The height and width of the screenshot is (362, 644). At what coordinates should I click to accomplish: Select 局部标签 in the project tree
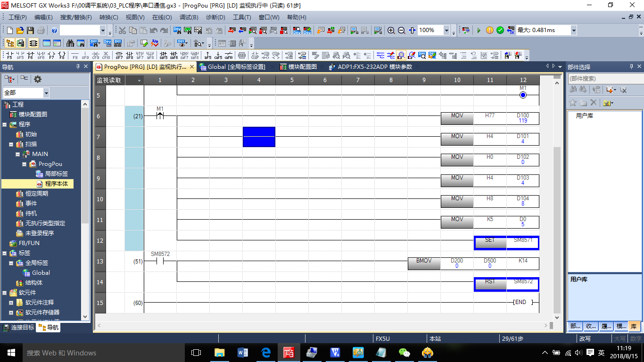[56, 174]
